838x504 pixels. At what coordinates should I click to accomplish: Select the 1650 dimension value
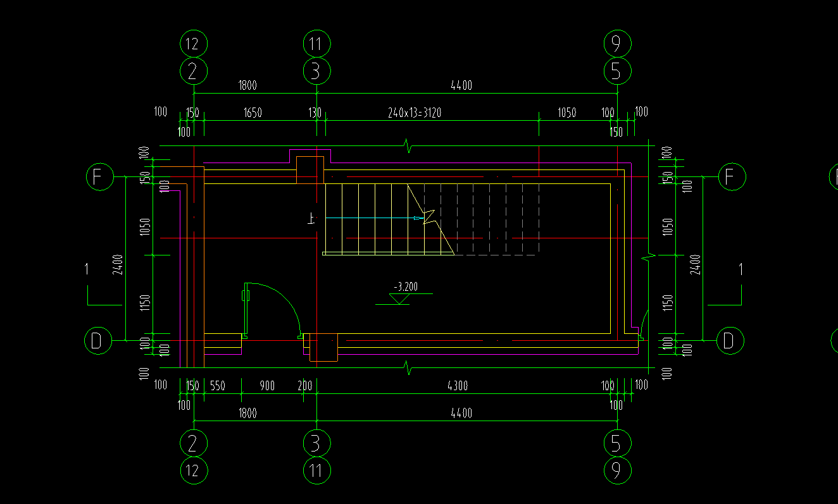(x=252, y=113)
